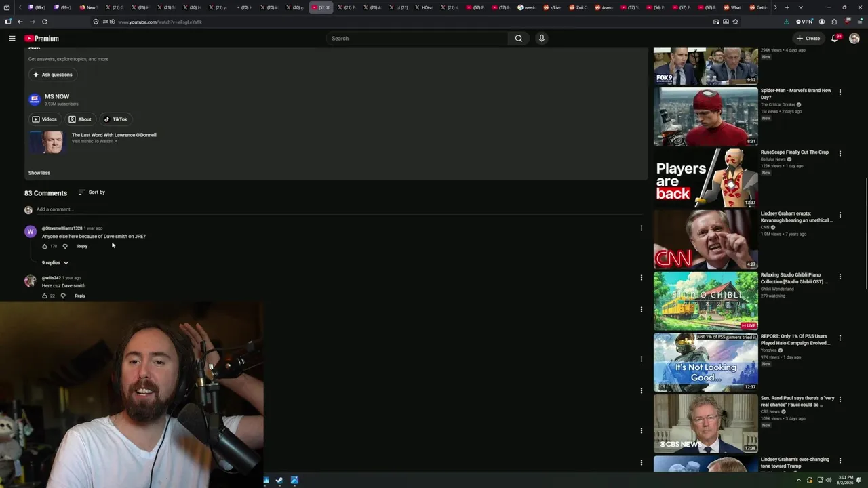
Task: Open the MS NOW TikTok link
Action: (x=115, y=119)
